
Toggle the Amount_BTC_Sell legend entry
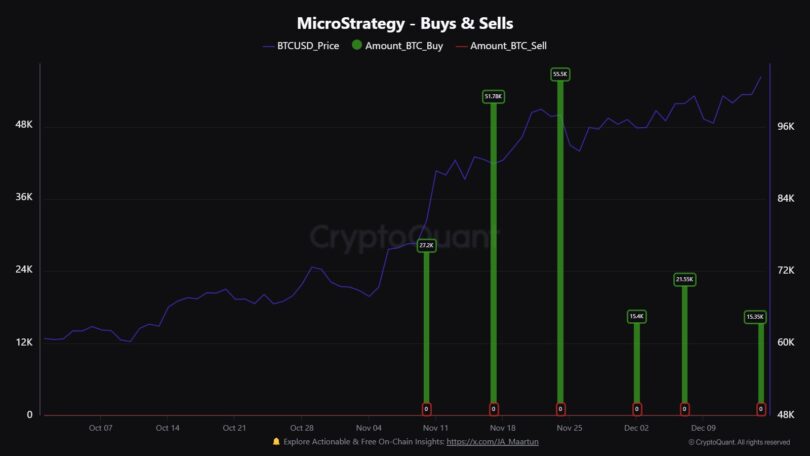click(501, 45)
